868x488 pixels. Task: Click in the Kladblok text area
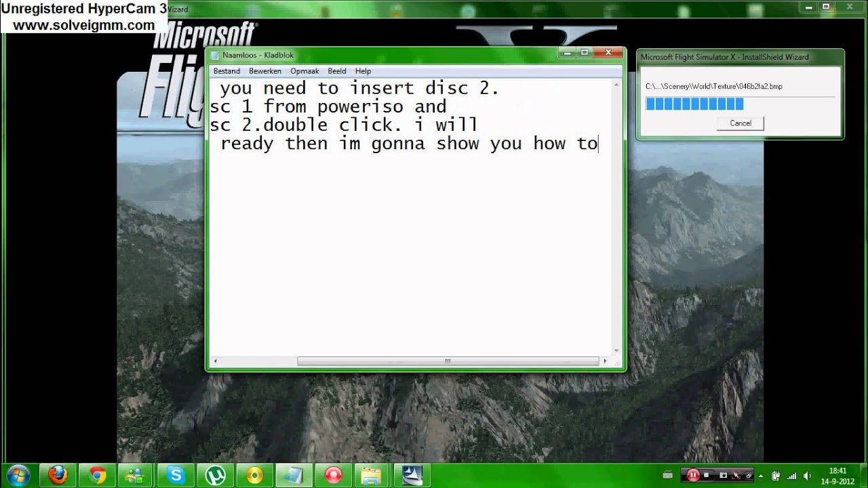click(x=410, y=217)
